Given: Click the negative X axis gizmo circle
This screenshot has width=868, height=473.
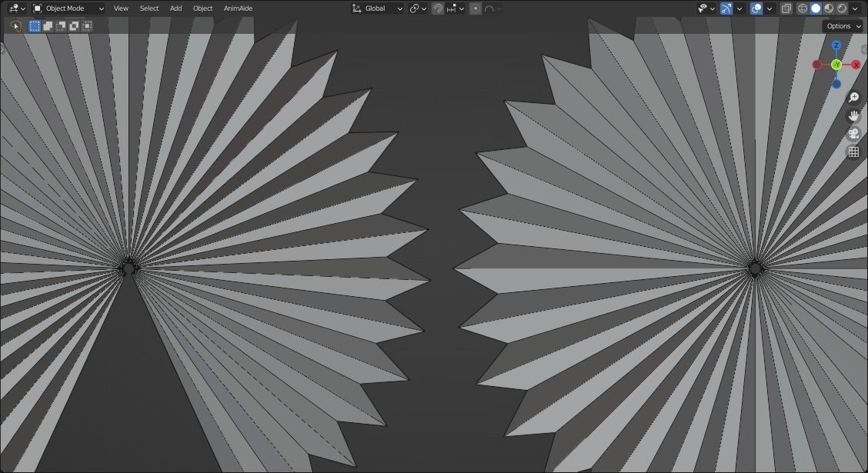Looking at the screenshot, I should [817, 65].
